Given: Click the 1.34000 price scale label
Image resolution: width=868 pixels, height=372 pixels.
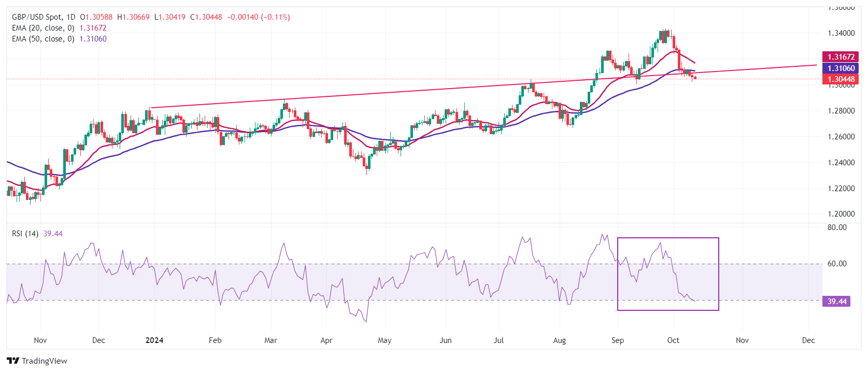Looking at the screenshot, I should pyautogui.click(x=841, y=33).
